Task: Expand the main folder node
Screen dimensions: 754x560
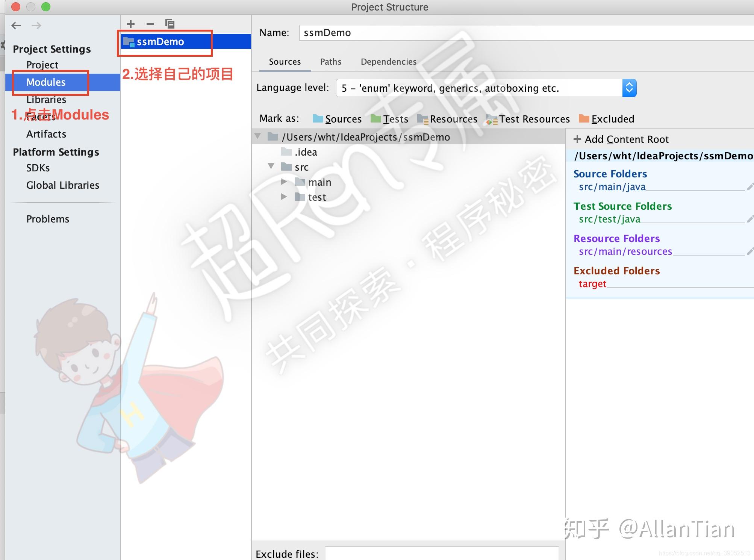Action: (x=284, y=182)
